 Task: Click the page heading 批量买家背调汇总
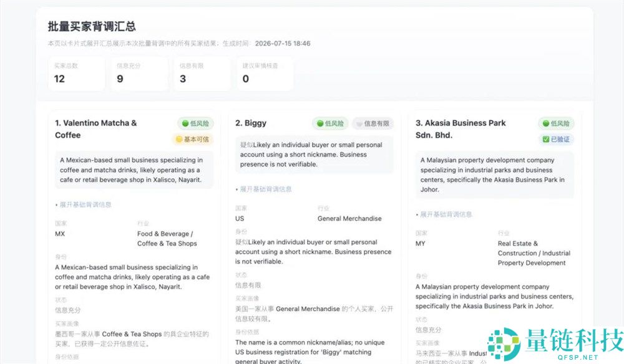click(x=92, y=27)
